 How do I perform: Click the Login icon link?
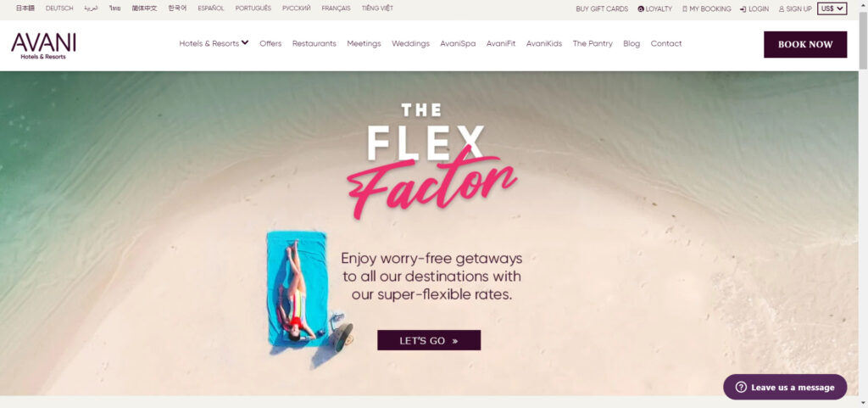743,8
